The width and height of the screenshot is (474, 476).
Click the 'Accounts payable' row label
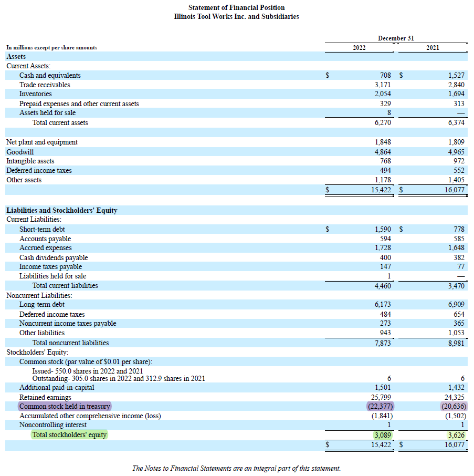45,239
